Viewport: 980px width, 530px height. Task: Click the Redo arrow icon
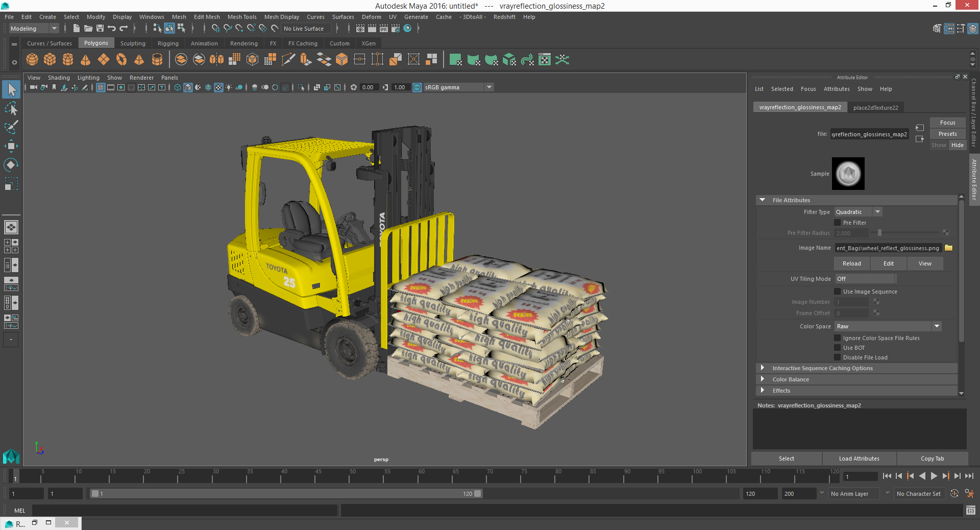(x=124, y=29)
